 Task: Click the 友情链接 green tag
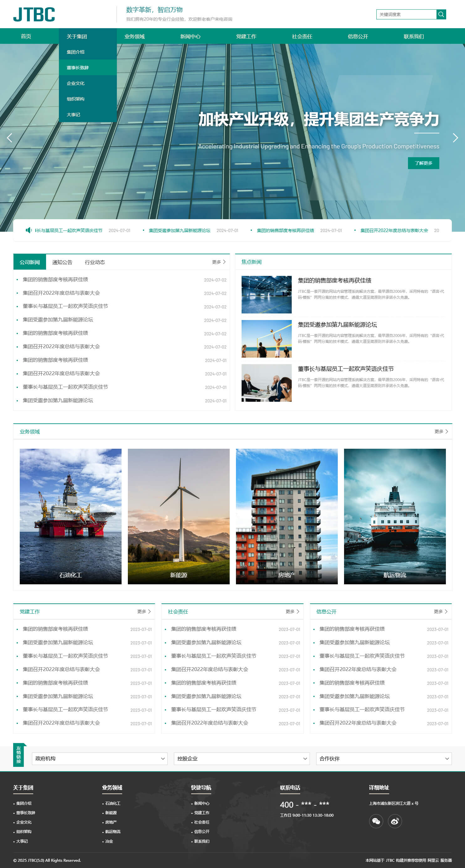(x=18, y=755)
